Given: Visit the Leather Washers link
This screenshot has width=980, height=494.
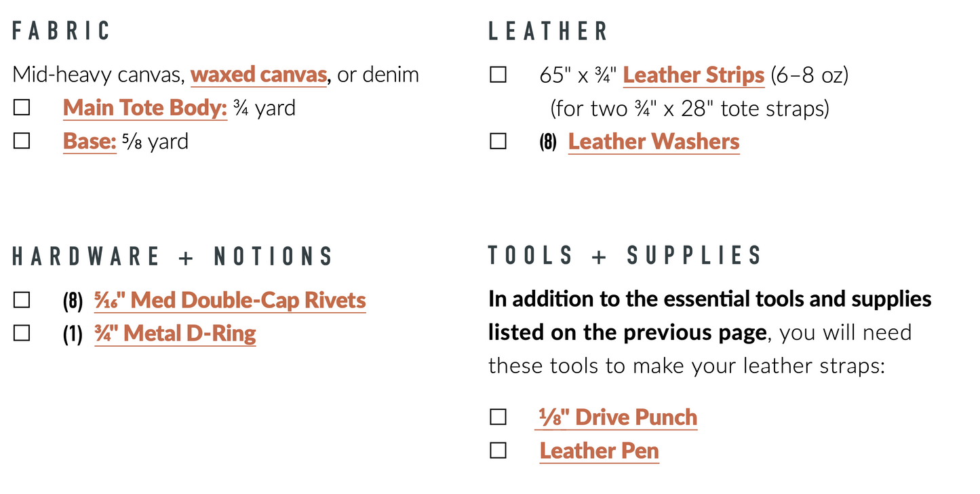Looking at the screenshot, I should 653,141.
